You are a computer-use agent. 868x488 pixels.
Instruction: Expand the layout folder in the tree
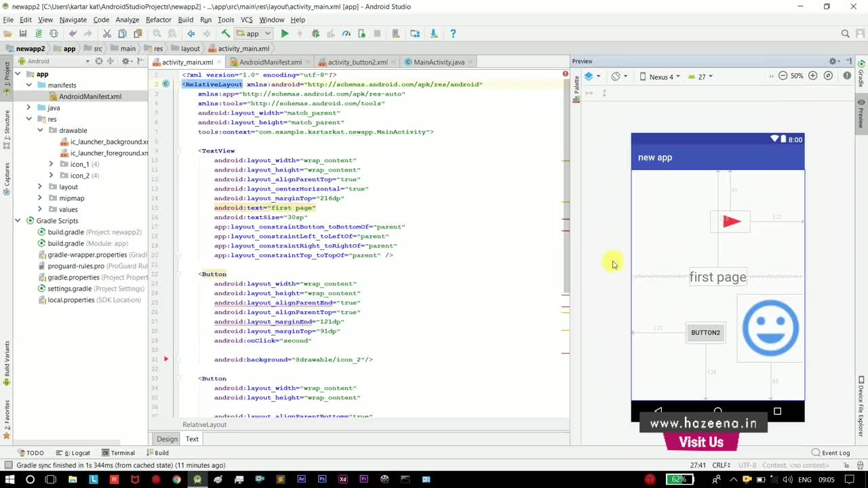tap(39, 187)
